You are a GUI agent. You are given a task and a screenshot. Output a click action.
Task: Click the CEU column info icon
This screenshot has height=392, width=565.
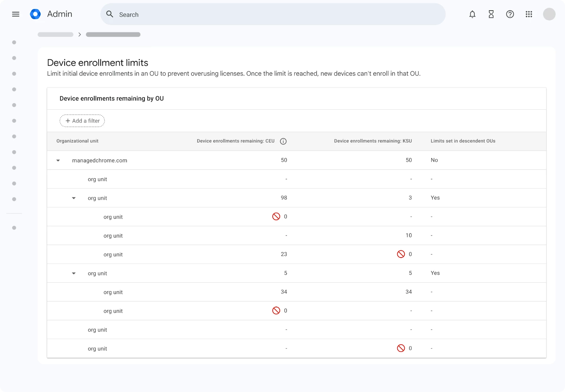[283, 141]
